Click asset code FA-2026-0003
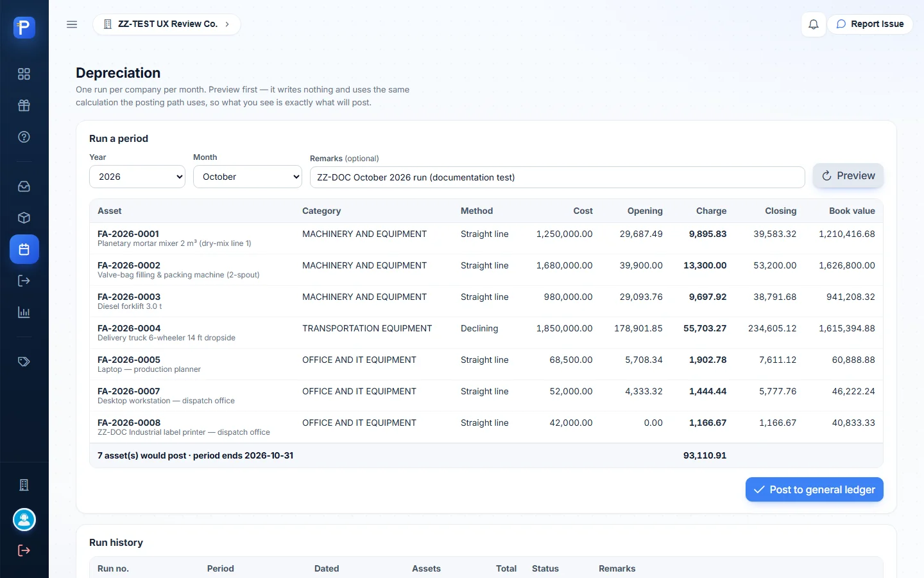The image size is (924, 578). point(129,297)
